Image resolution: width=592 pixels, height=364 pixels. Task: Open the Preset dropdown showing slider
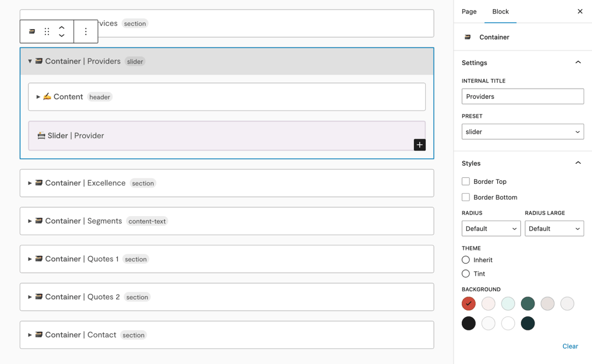pos(523,131)
